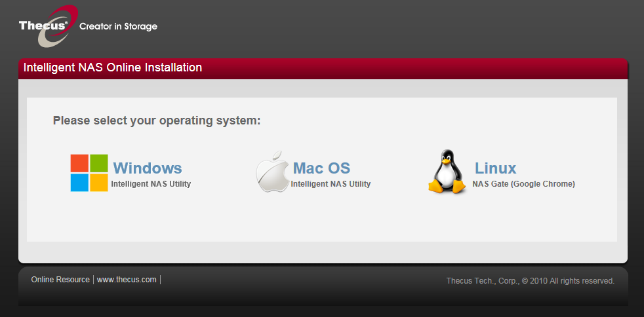Image resolution: width=644 pixels, height=317 pixels.
Task: Open the Online Resource footer link
Action: 60,280
